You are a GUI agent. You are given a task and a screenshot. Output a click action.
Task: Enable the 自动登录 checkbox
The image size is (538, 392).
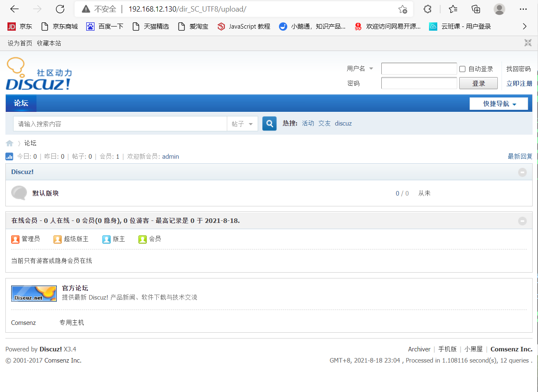pyautogui.click(x=463, y=69)
